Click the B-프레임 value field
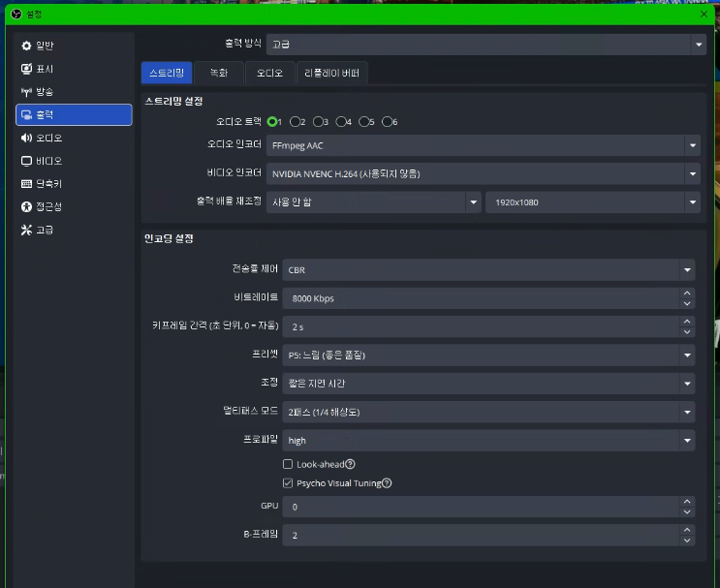The width and height of the screenshot is (720, 588). (x=481, y=535)
